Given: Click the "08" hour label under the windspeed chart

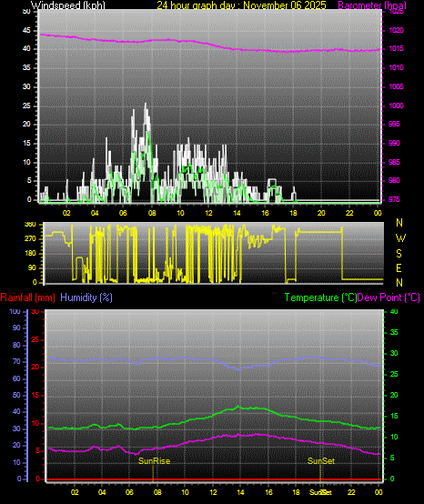Looking at the screenshot, I should point(152,213).
